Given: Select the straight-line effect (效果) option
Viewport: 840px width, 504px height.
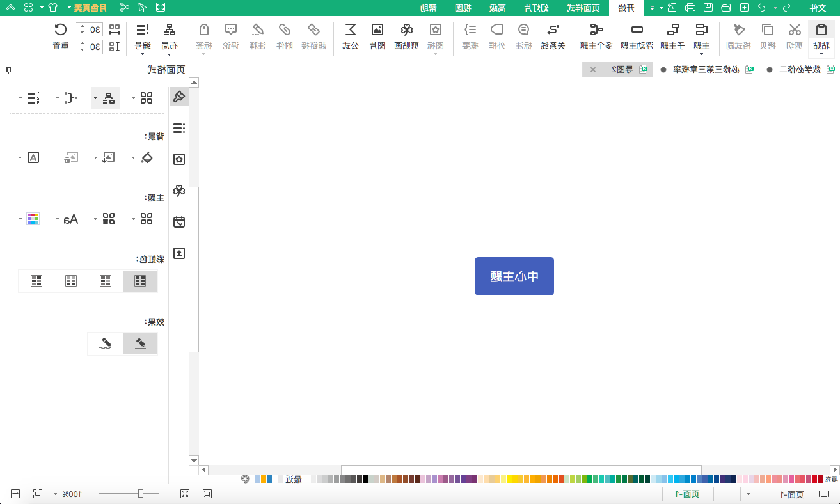Looking at the screenshot, I should coord(140,343).
